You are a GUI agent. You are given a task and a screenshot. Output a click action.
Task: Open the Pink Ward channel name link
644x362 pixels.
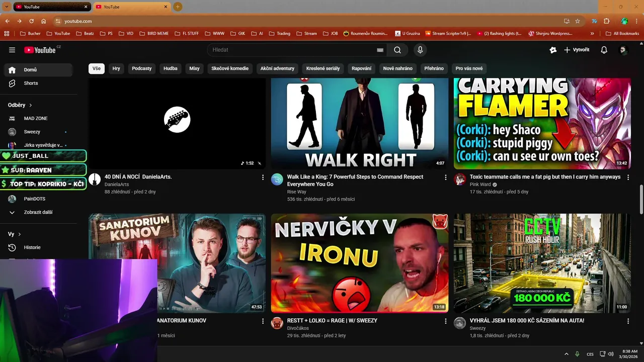(x=480, y=185)
